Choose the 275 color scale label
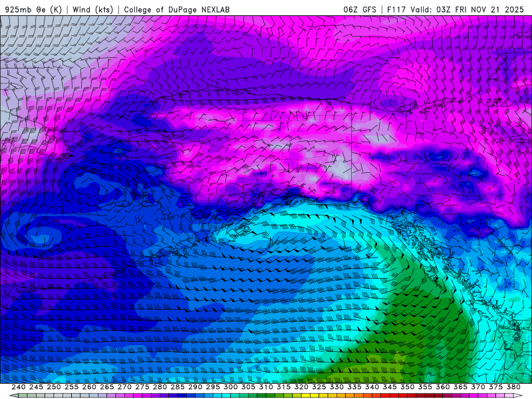Screen dimensions: 532x399 click(x=142, y=387)
